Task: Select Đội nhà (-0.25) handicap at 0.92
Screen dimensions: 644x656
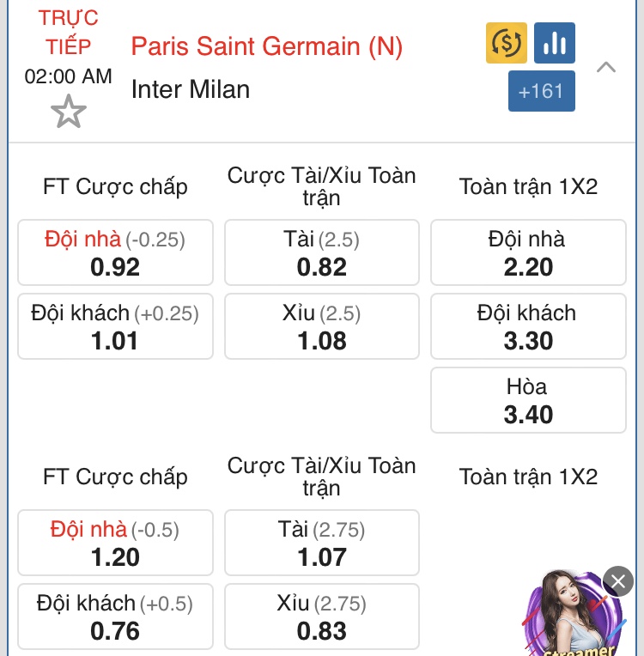Action: [x=116, y=252]
